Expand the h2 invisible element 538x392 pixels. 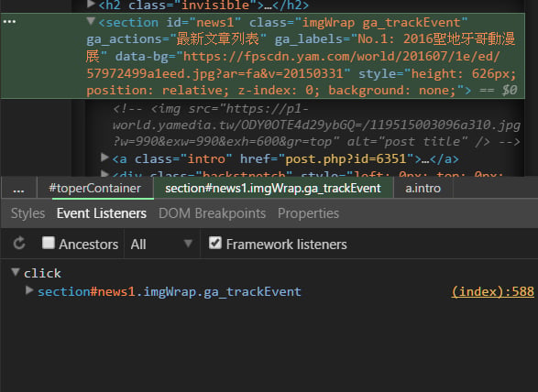point(91,4)
